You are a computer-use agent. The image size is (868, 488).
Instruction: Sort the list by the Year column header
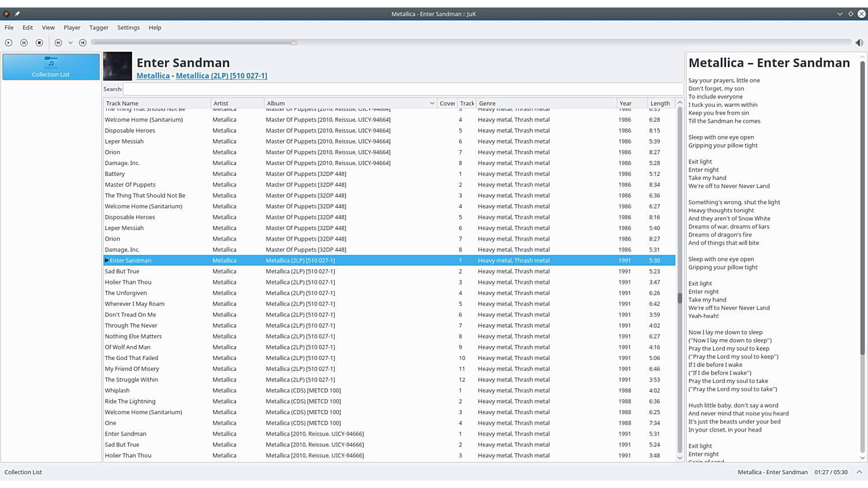[631, 103]
